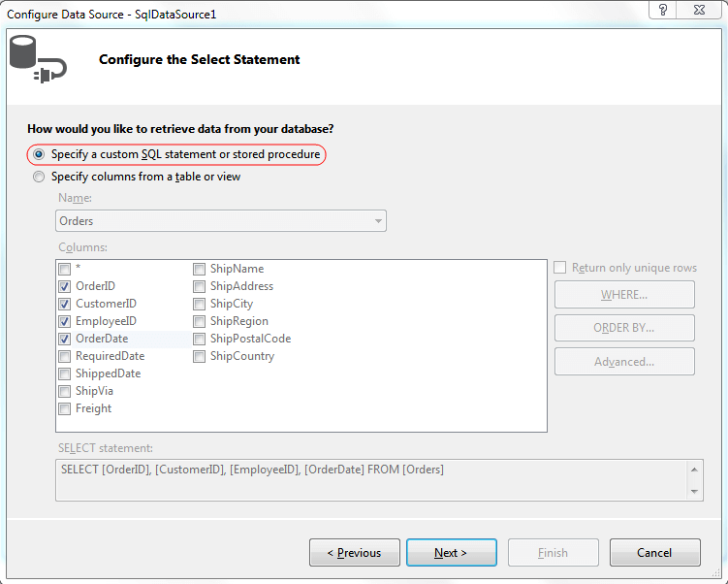Click the retrieve data question text
The width and height of the screenshot is (728, 584).
pyautogui.click(x=180, y=129)
